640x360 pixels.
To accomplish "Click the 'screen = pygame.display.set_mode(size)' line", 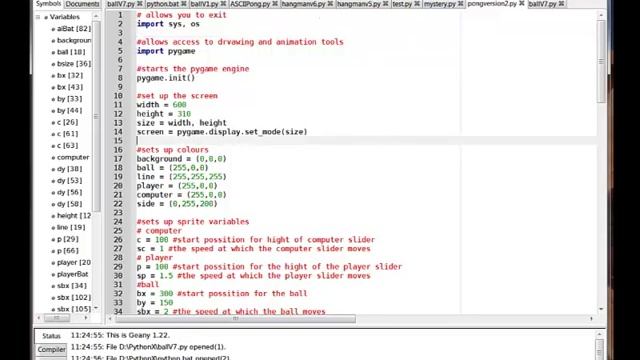I will 222,132.
